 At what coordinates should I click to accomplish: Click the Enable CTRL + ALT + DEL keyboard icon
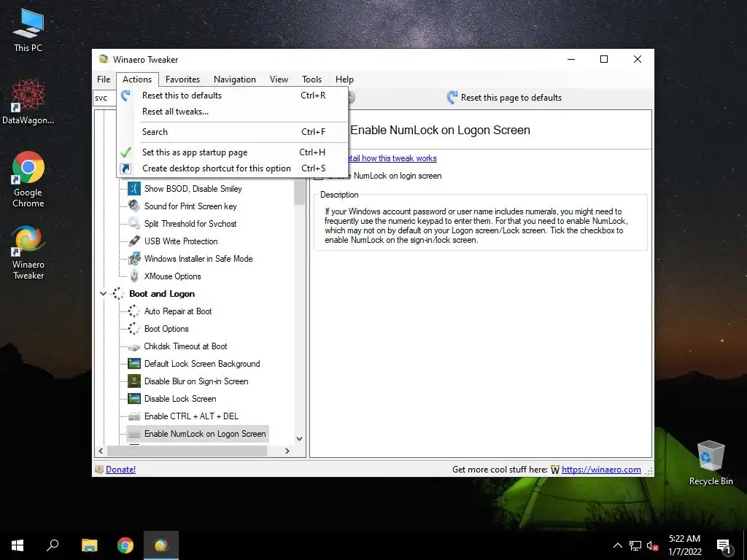click(x=134, y=416)
